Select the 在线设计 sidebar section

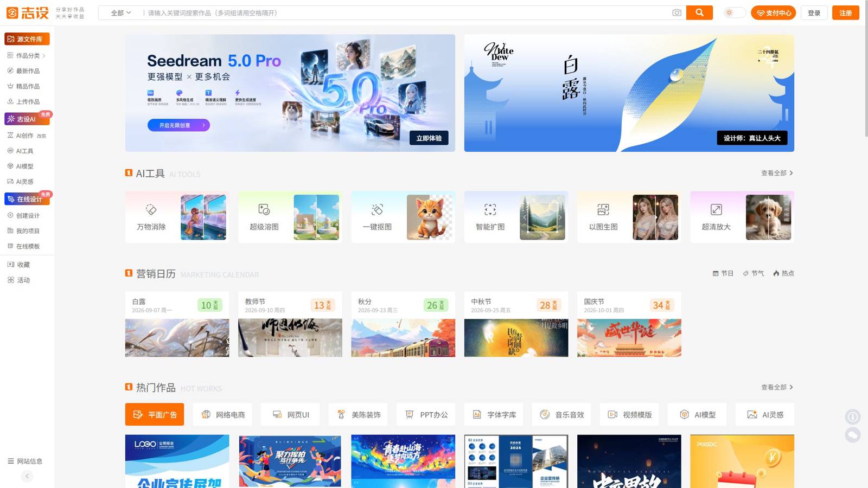point(27,199)
